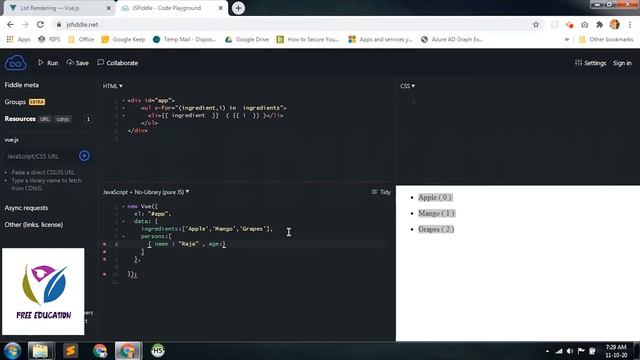The width and height of the screenshot is (640, 360).
Task: Open the HS taskbar application
Action: click(x=158, y=351)
